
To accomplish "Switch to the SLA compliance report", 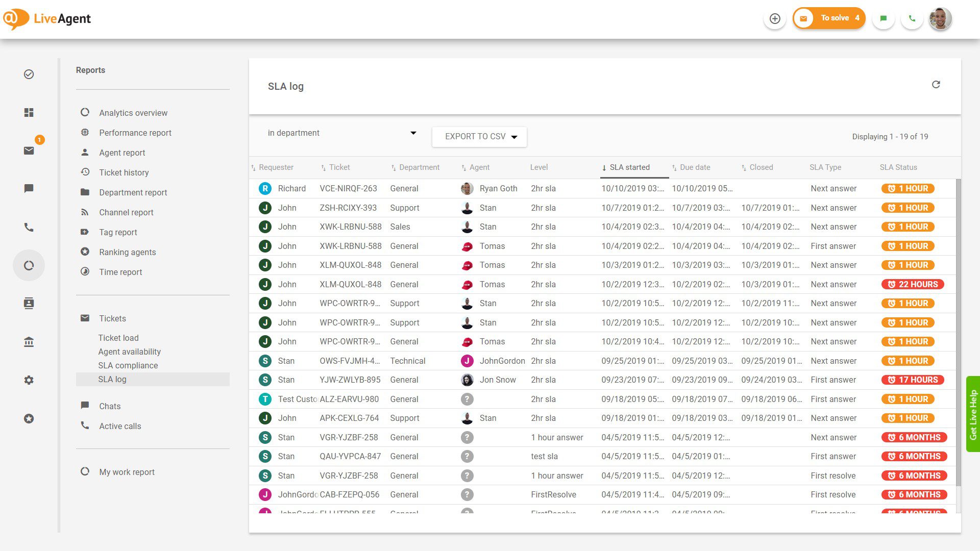I will coord(128,365).
